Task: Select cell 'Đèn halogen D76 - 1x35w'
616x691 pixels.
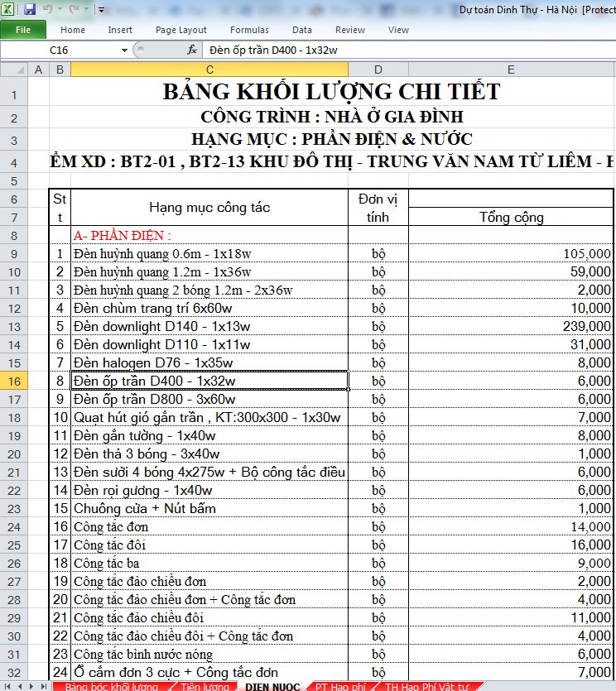Action: tap(209, 363)
